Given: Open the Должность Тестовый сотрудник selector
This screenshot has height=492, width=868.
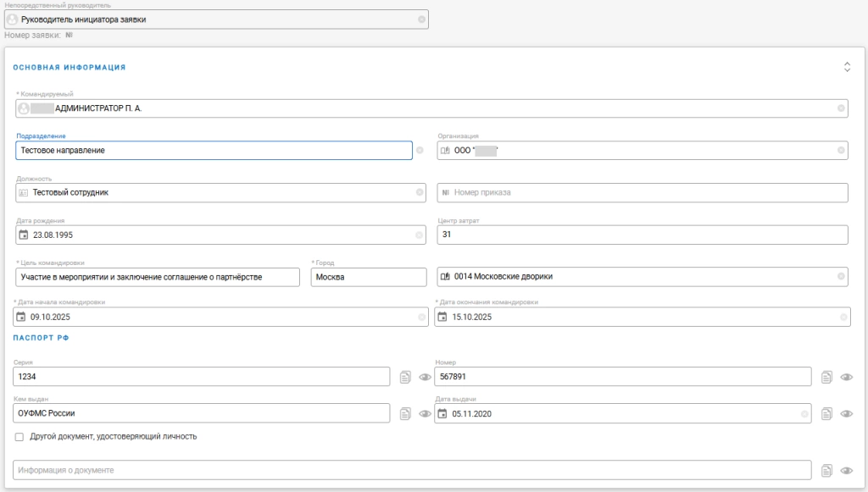Looking at the screenshot, I should (220, 193).
